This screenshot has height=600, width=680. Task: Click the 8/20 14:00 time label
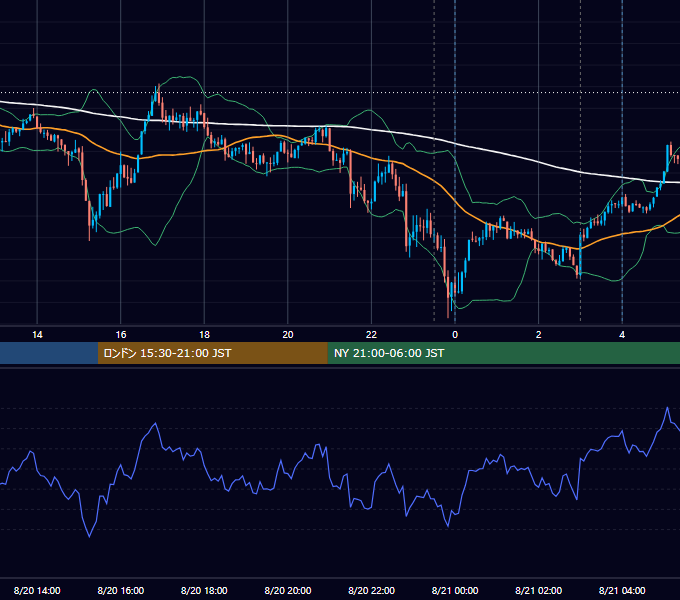pyautogui.click(x=37, y=590)
